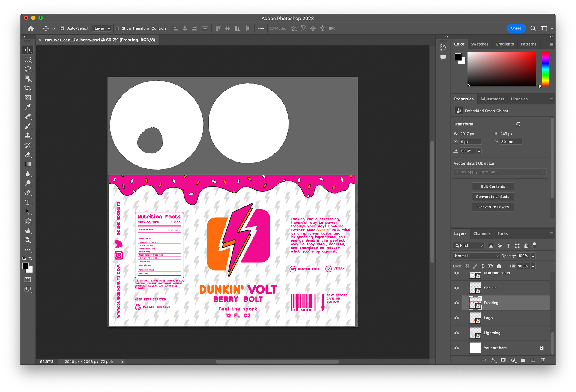Click the hue spectrum slider

coord(546,69)
